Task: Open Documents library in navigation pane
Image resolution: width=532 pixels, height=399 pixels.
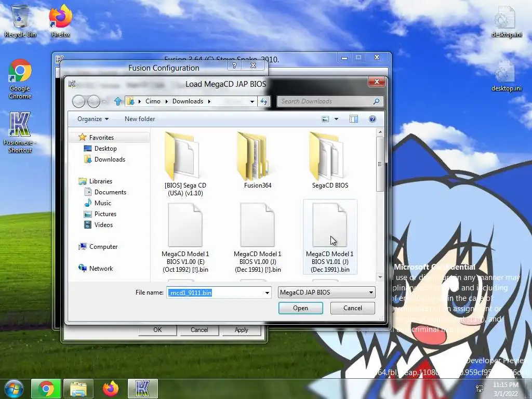Action: (x=110, y=192)
